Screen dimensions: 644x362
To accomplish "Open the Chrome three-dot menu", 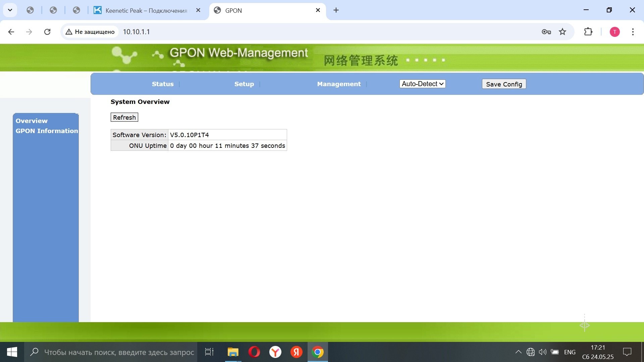I will [633, 32].
